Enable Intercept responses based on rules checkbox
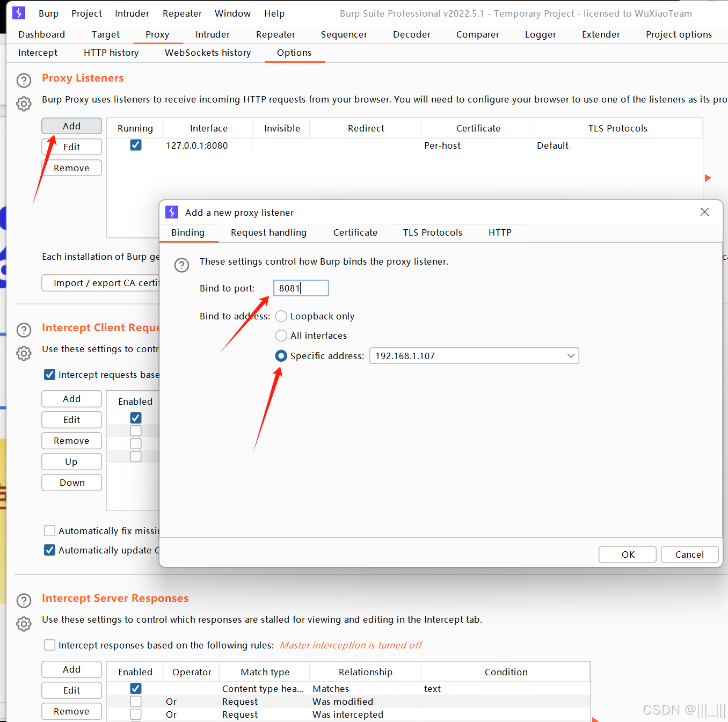Image resolution: width=728 pixels, height=722 pixels. click(49, 645)
